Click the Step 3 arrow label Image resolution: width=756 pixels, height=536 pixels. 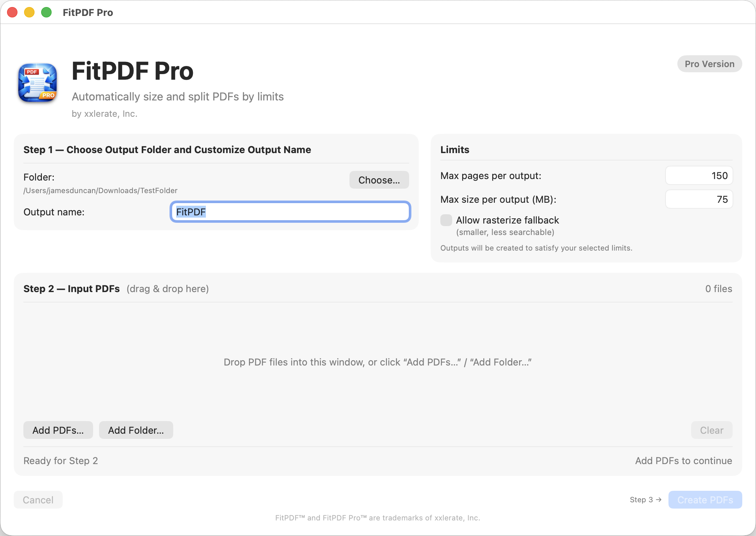tap(645, 500)
